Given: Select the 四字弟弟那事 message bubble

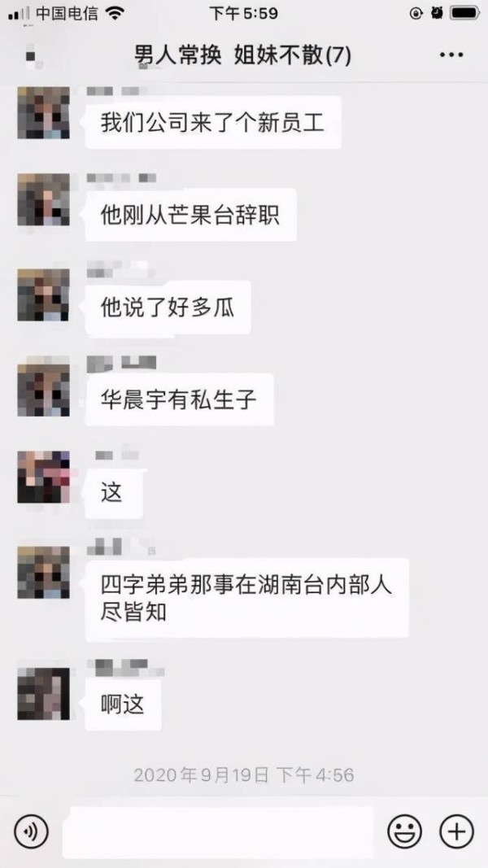Looking at the screenshot, I should [246, 599].
